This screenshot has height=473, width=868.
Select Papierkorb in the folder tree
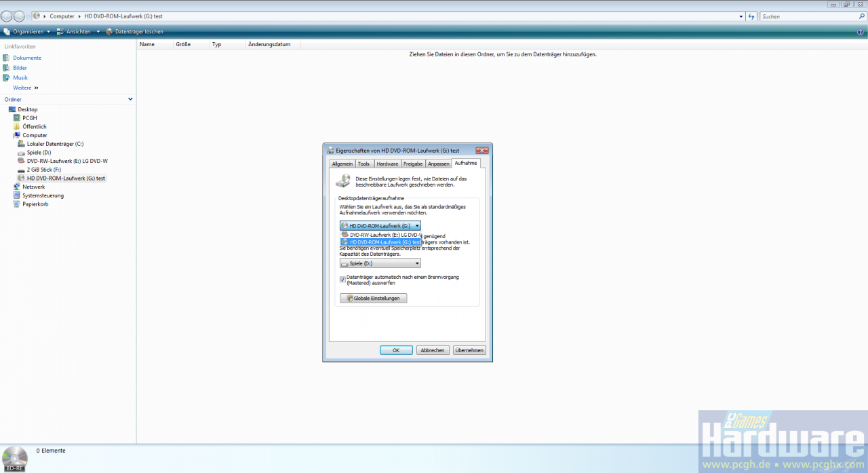(35, 204)
